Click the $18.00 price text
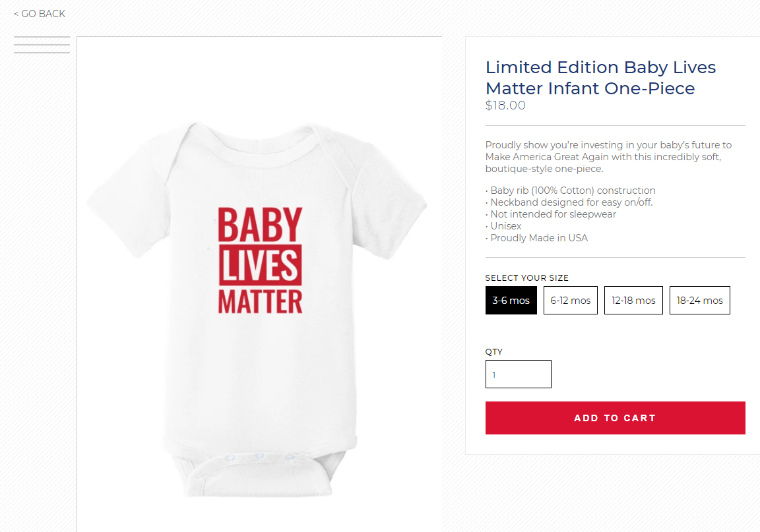760x532 pixels. coord(505,105)
